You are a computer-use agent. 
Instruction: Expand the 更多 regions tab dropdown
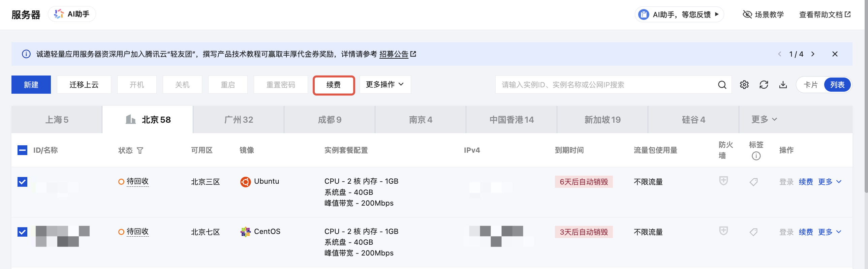tap(764, 119)
